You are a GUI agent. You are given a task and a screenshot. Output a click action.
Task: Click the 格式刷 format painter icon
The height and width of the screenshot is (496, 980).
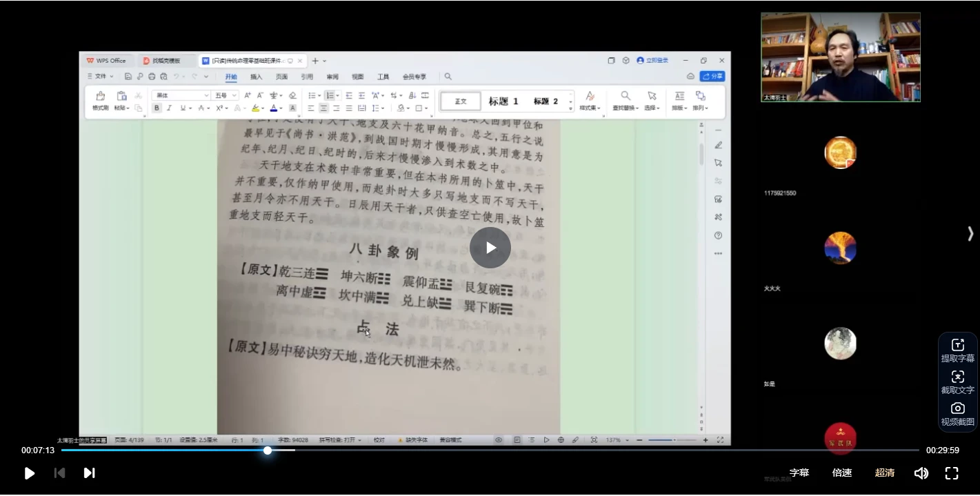pos(101,101)
